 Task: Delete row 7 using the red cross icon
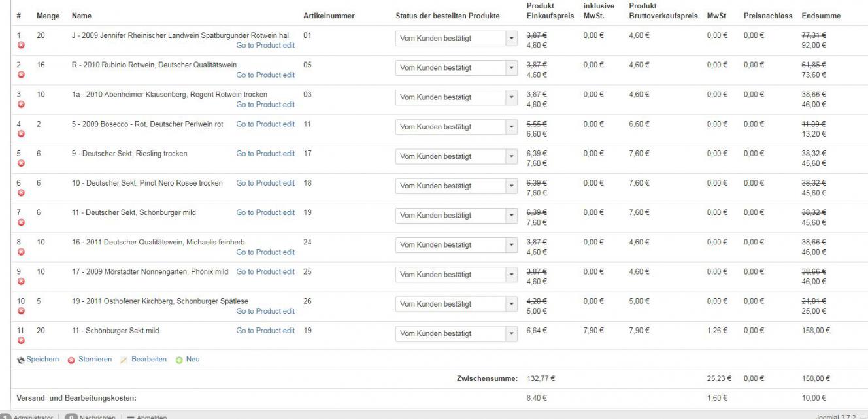21,222
